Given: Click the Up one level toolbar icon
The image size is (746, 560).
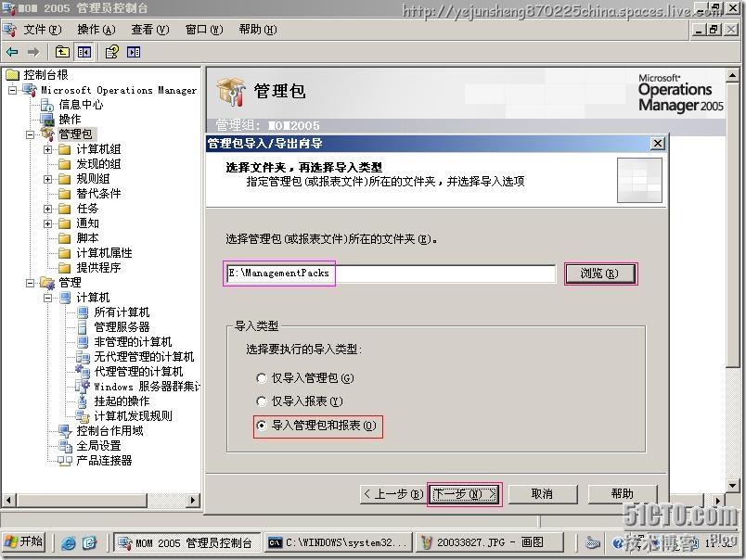Looking at the screenshot, I should click(62, 52).
